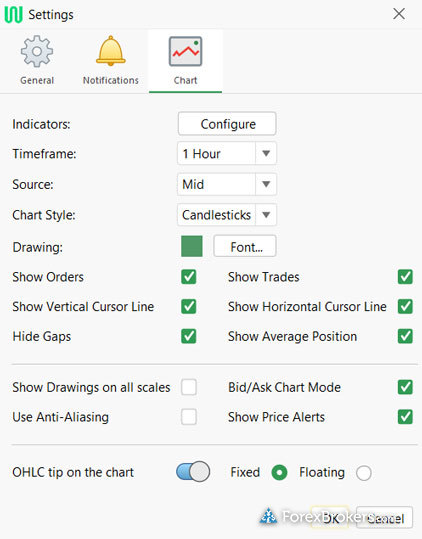The image size is (422, 539).
Task: Toggle the OHLC tip on the chart switch
Action: [x=193, y=472]
